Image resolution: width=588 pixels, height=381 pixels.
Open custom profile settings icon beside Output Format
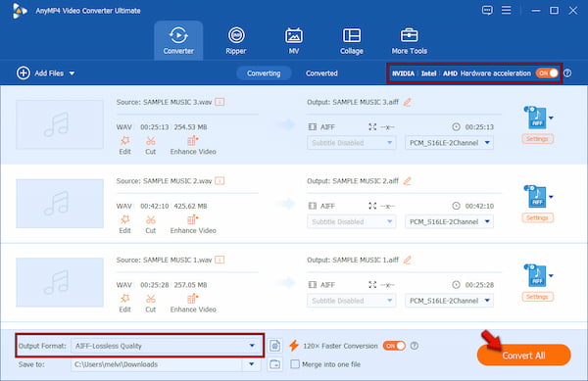[274, 346]
